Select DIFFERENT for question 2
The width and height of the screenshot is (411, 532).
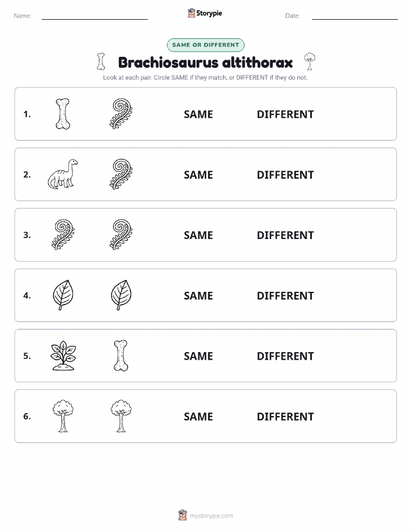coord(285,175)
